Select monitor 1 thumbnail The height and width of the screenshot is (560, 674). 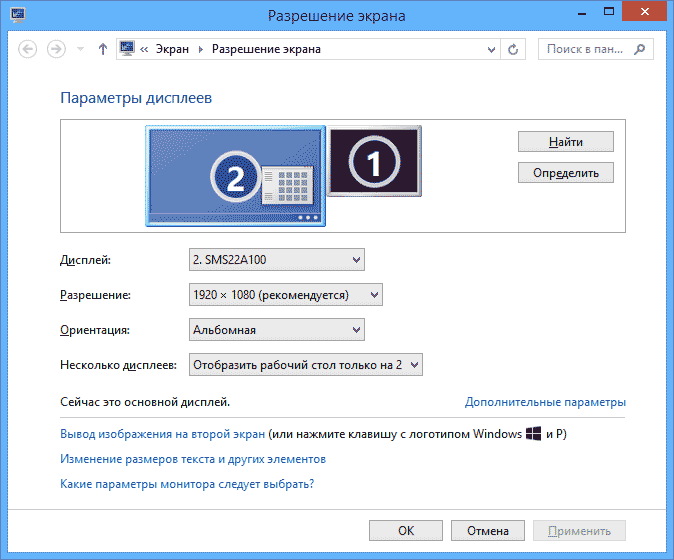(x=376, y=159)
